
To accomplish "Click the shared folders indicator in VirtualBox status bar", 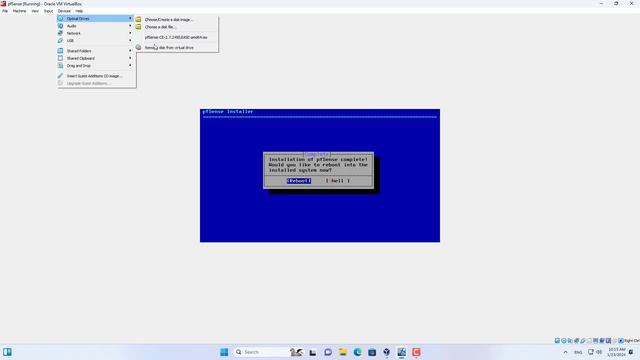I will coord(590,341).
